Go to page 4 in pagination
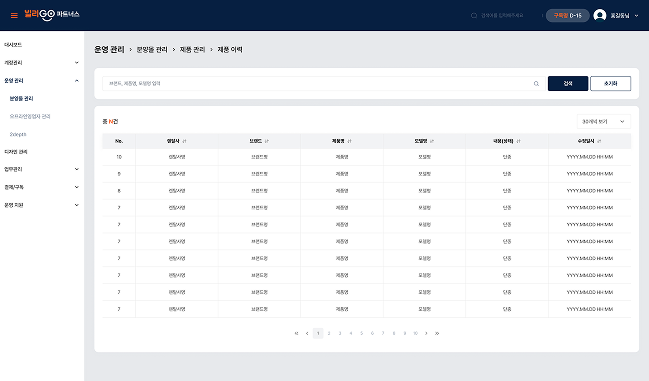 click(351, 333)
